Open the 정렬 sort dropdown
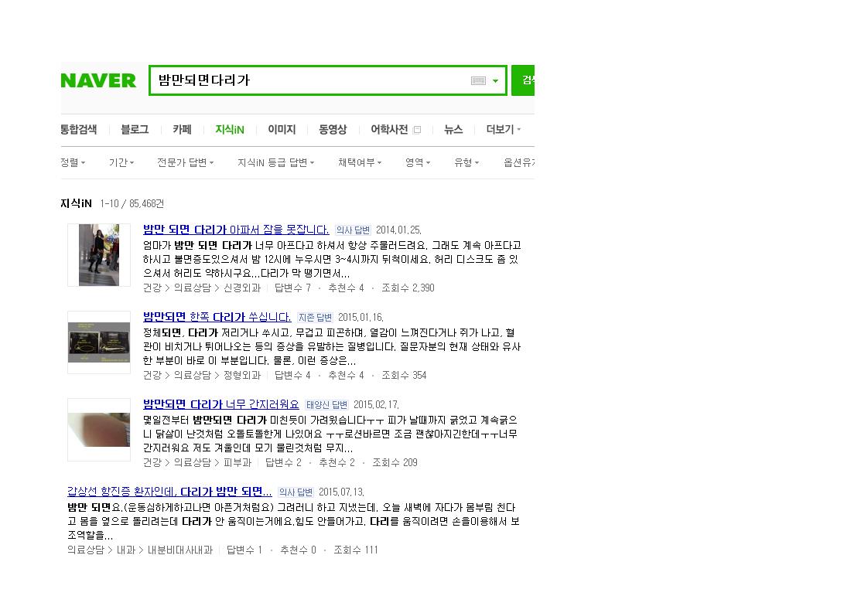 (72, 162)
